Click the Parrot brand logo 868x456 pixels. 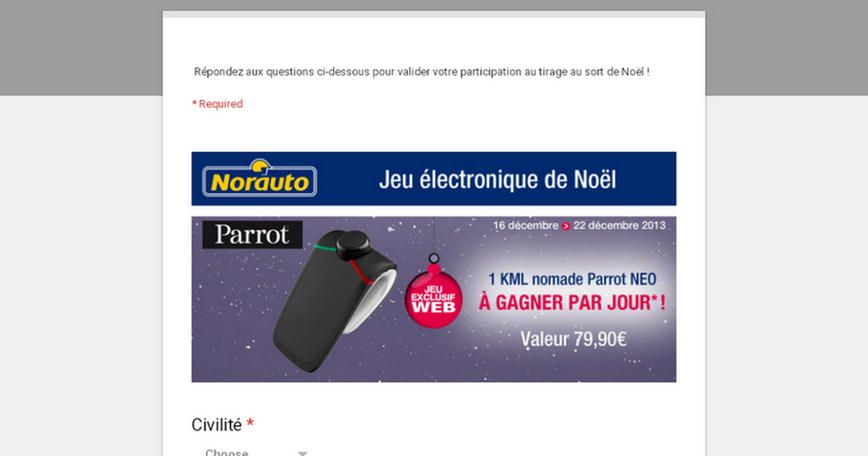coord(251,235)
